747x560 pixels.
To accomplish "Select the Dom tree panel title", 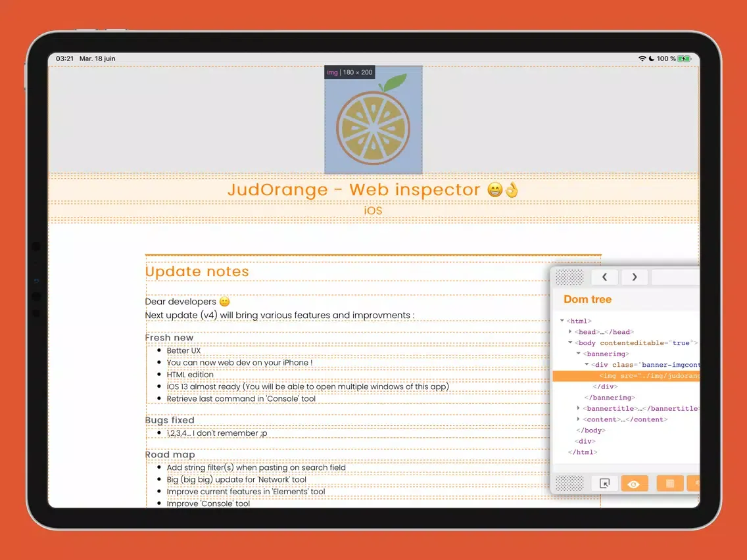I will coord(587,299).
